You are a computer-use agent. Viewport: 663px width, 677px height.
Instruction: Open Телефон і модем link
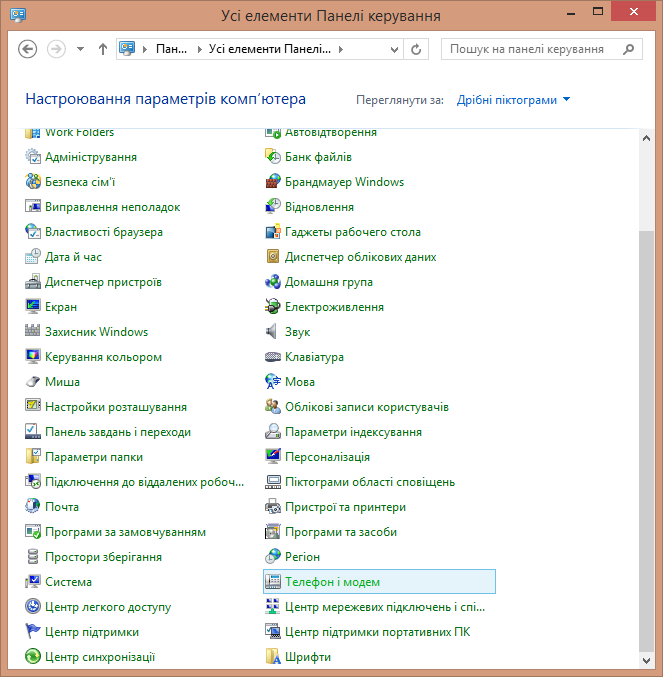[332, 582]
